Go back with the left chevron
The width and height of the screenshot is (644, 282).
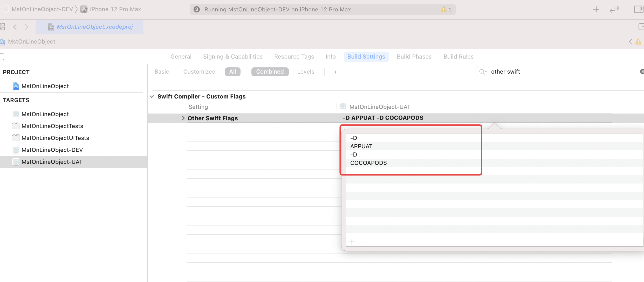(15, 27)
